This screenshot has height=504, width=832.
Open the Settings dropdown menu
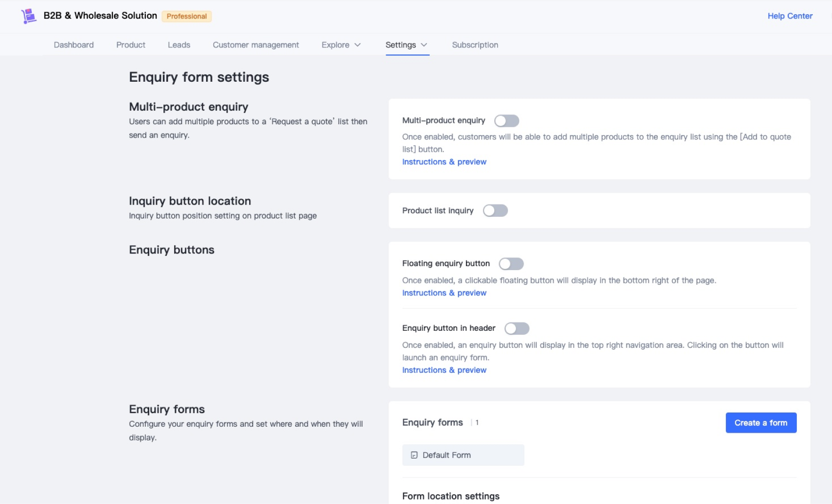[x=406, y=45]
